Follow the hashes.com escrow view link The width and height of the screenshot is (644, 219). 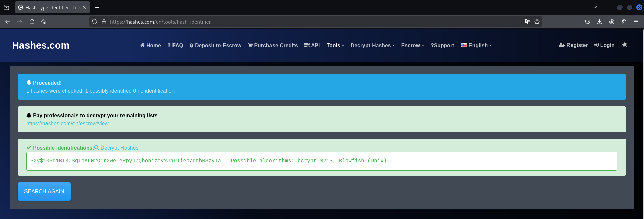pos(67,123)
